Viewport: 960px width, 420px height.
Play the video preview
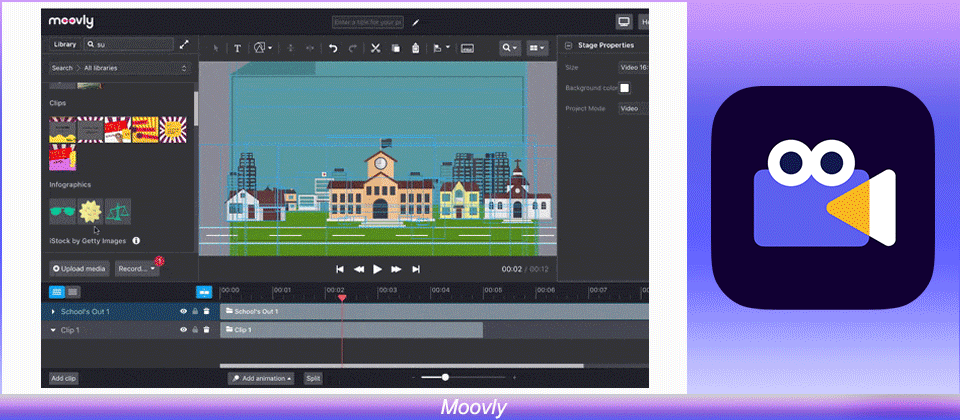point(378,269)
